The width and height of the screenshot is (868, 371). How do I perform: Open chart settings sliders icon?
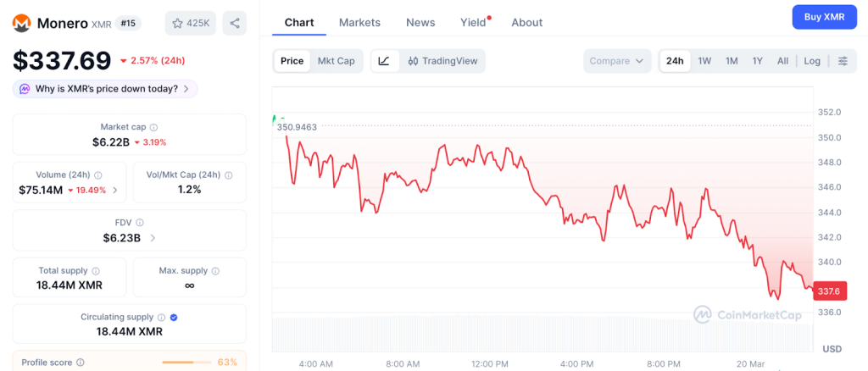pos(843,61)
